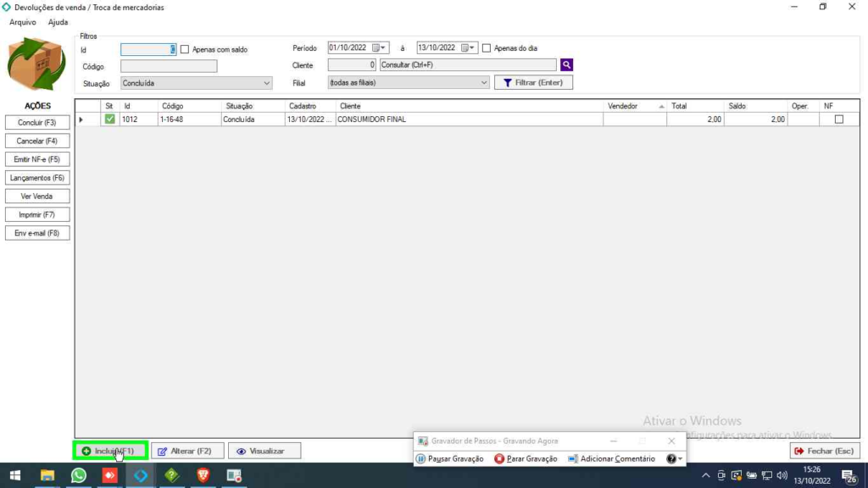Open the Filial dropdown list
The height and width of the screenshot is (488, 868).
click(x=484, y=83)
